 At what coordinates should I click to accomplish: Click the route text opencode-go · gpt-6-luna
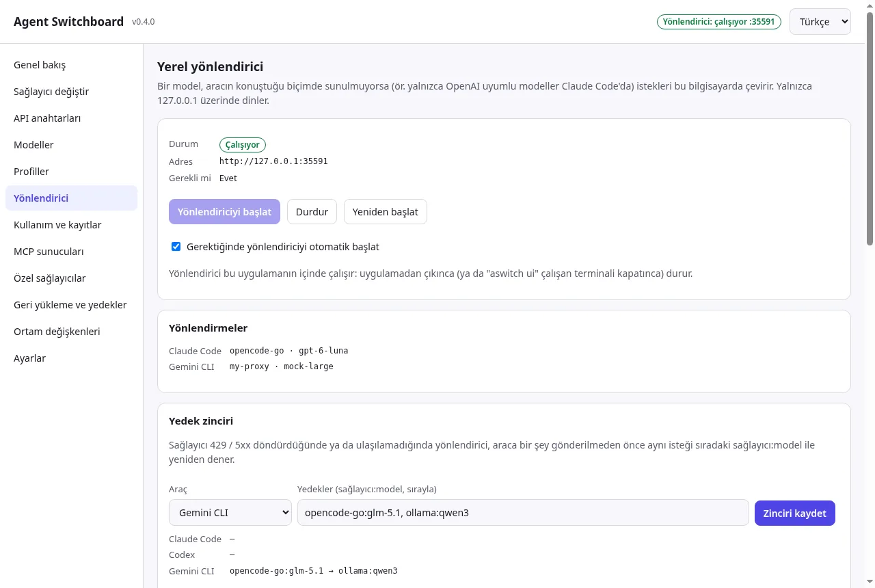coord(288,351)
